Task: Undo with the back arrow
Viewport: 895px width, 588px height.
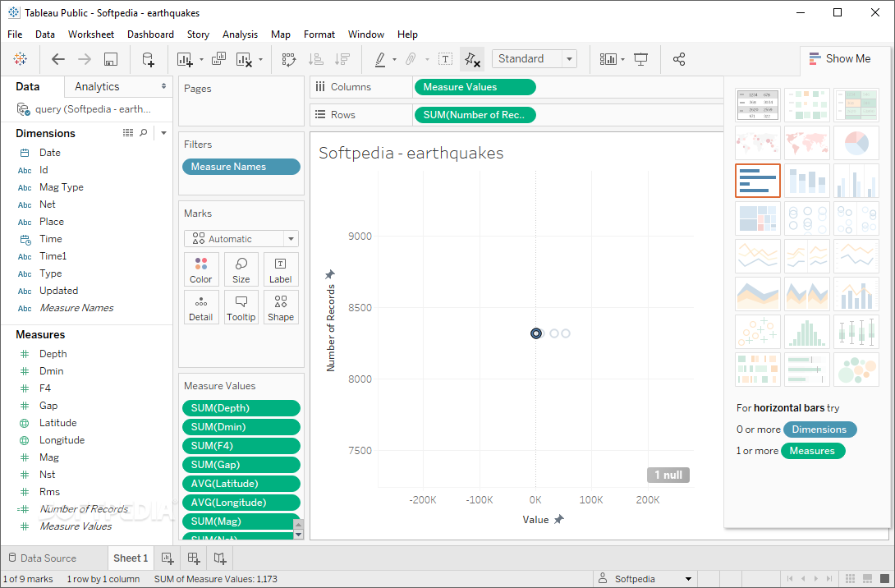Action: 58,59
